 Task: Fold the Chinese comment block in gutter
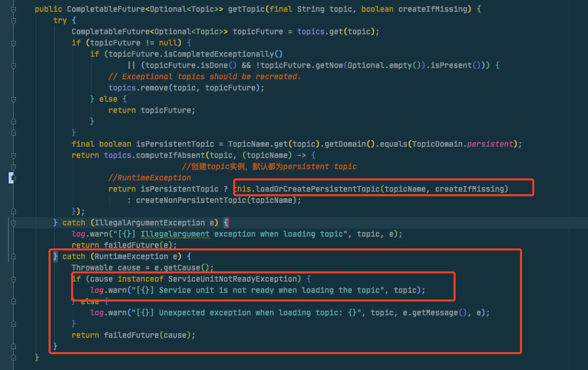[x=14, y=167]
